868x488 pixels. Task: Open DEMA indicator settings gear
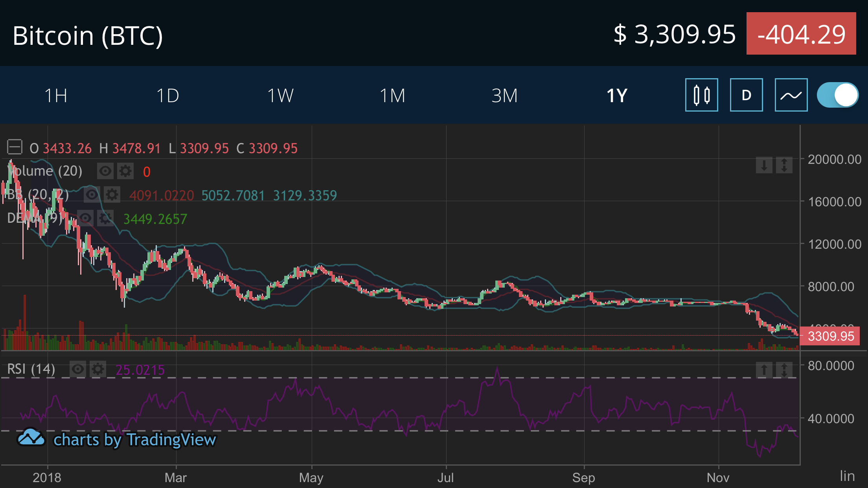click(105, 218)
